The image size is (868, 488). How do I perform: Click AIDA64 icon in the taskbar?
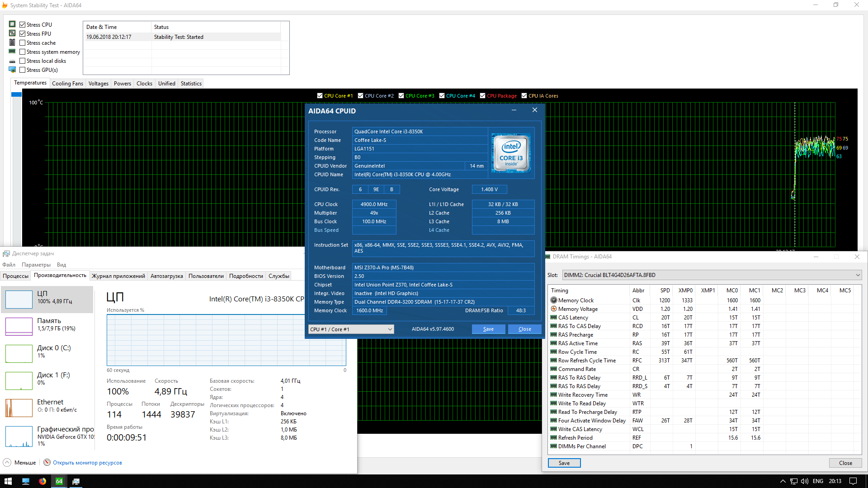pyautogui.click(x=59, y=481)
